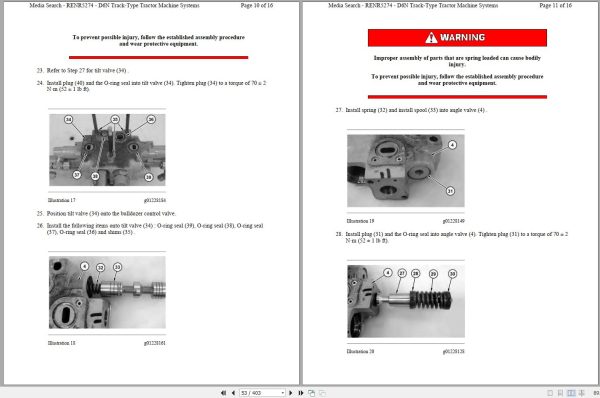Select two-page facing layout
The height and width of the screenshot is (398, 600).
point(571,393)
